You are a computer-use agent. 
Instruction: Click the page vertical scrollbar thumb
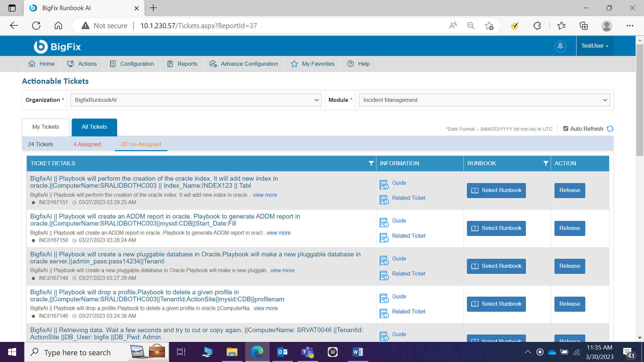point(640,101)
